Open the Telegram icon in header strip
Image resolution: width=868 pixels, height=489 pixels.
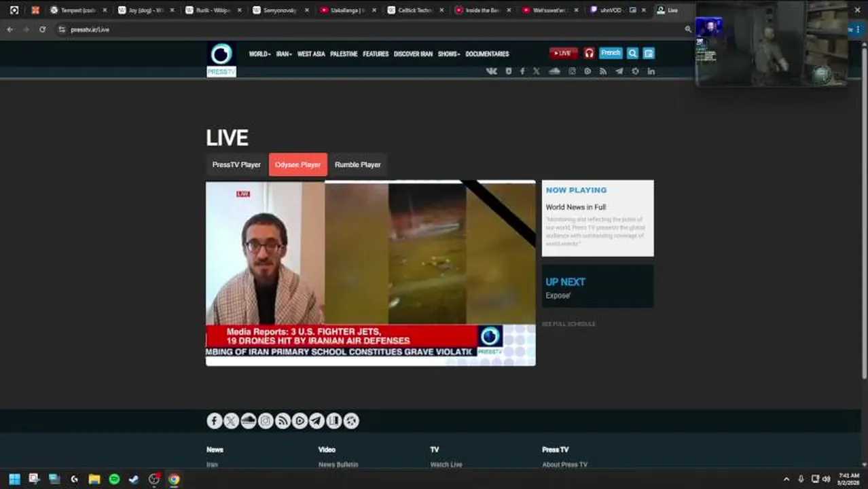pyautogui.click(x=619, y=71)
